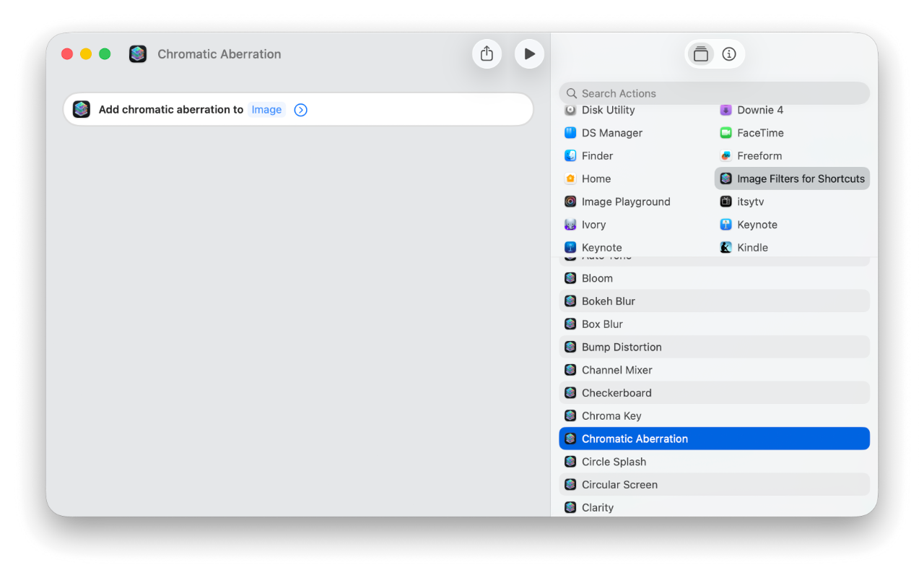Select the highlighted Chromatic Aberration action

[714, 439]
